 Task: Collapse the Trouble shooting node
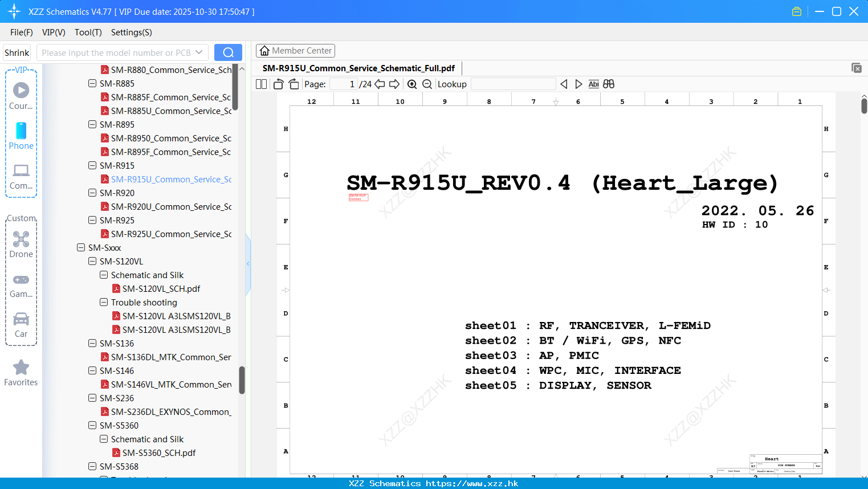[104, 302]
